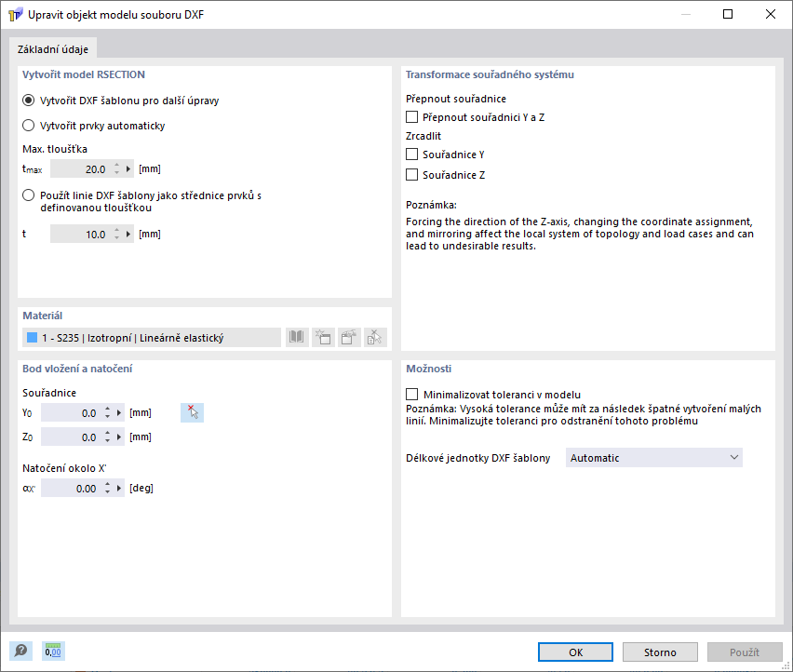
Task: Click the edit material icon
Action: click(348, 338)
